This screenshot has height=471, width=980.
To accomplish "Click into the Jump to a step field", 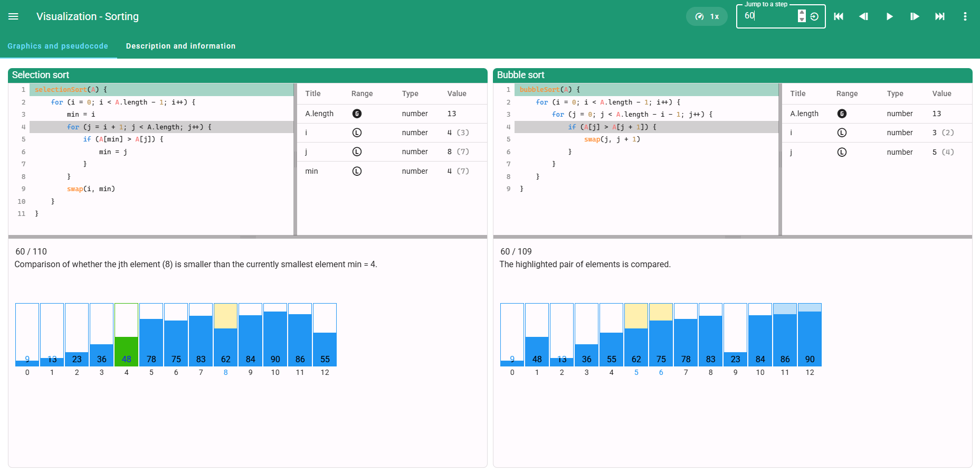I will tap(768, 16).
